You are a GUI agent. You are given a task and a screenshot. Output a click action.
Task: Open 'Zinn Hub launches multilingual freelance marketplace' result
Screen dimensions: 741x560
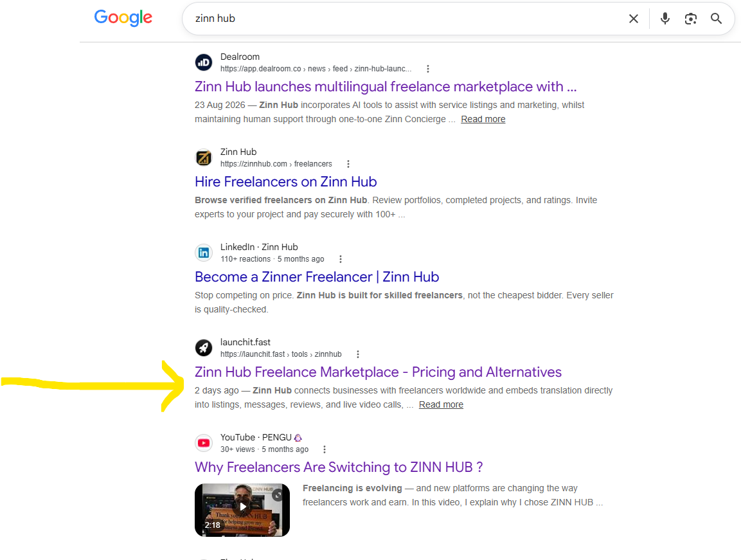pos(386,87)
